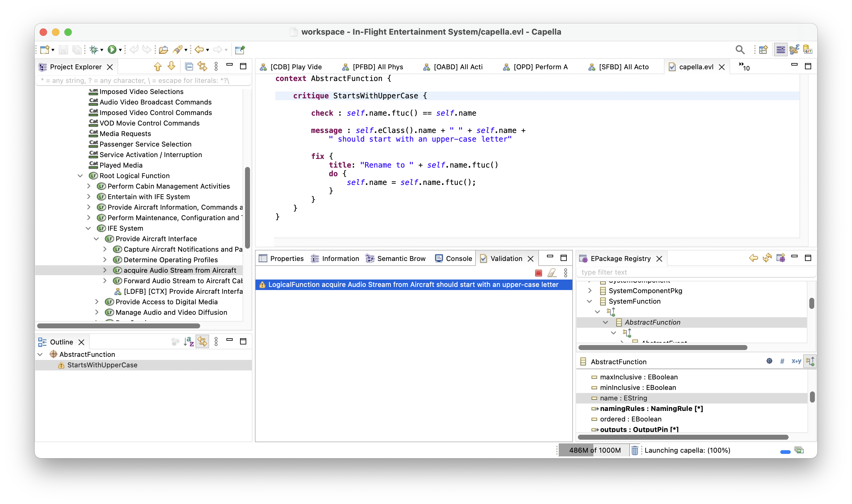852x504 pixels.
Task: Collapse the Root Logical Function node
Action: [80, 176]
